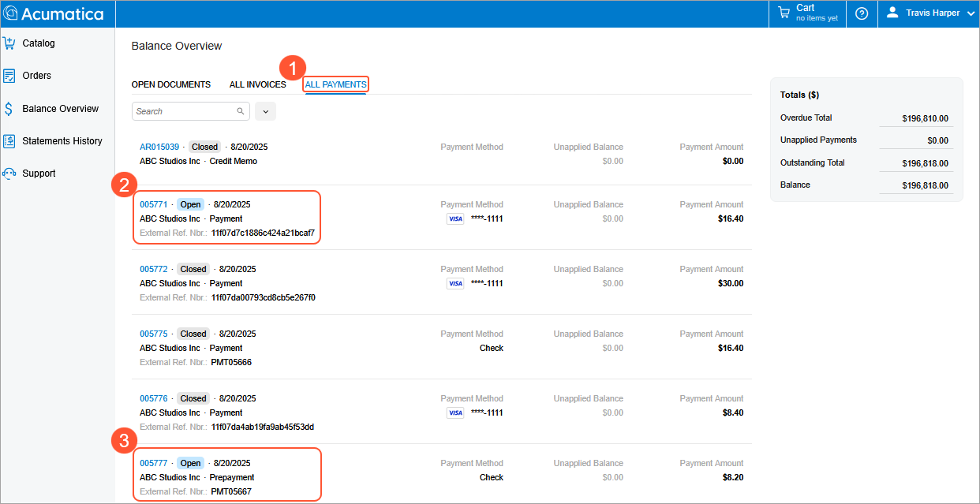Select the All Payments tab

(335, 84)
